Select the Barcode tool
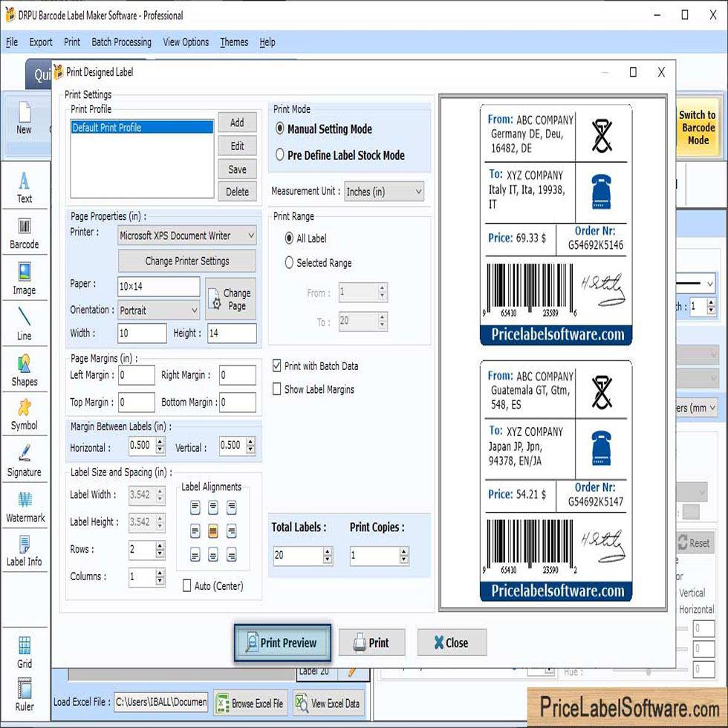Screen dimensions: 728x728 click(25, 233)
